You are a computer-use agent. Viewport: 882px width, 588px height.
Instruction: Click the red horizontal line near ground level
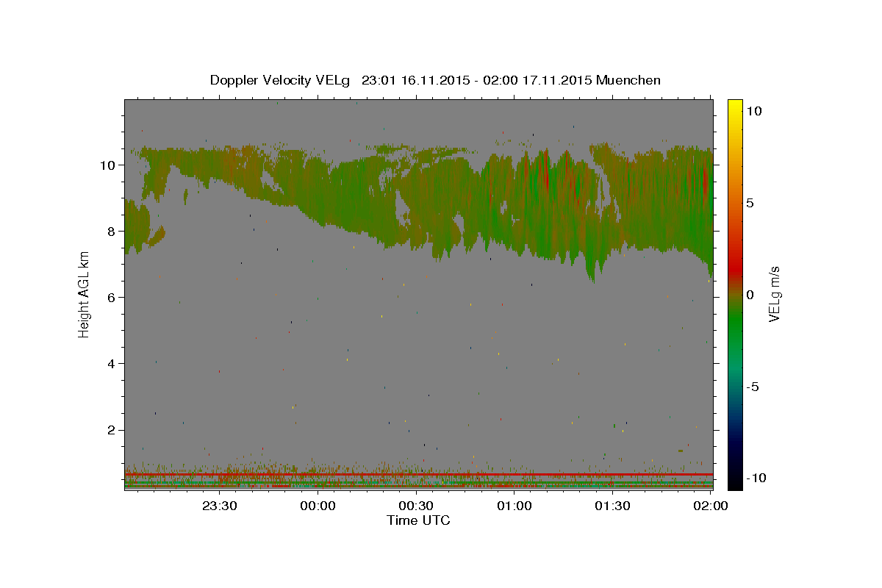coord(419,475)
